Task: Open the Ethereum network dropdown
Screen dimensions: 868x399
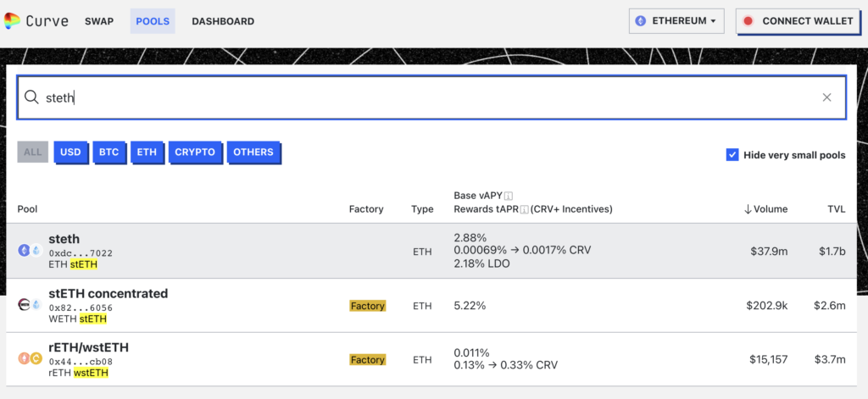Action: pyautogui.click(x=676, y=21)
